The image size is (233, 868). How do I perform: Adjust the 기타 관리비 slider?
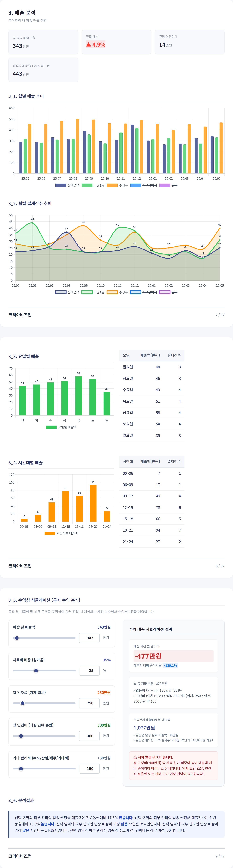coord(44,769)
